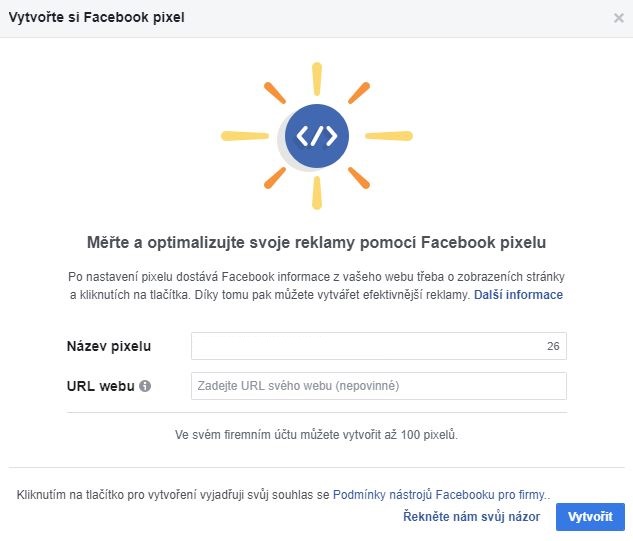633x541 pixels.
Task: Close the Facebook pixel creation dialog
Action: [x=618, y=18]
